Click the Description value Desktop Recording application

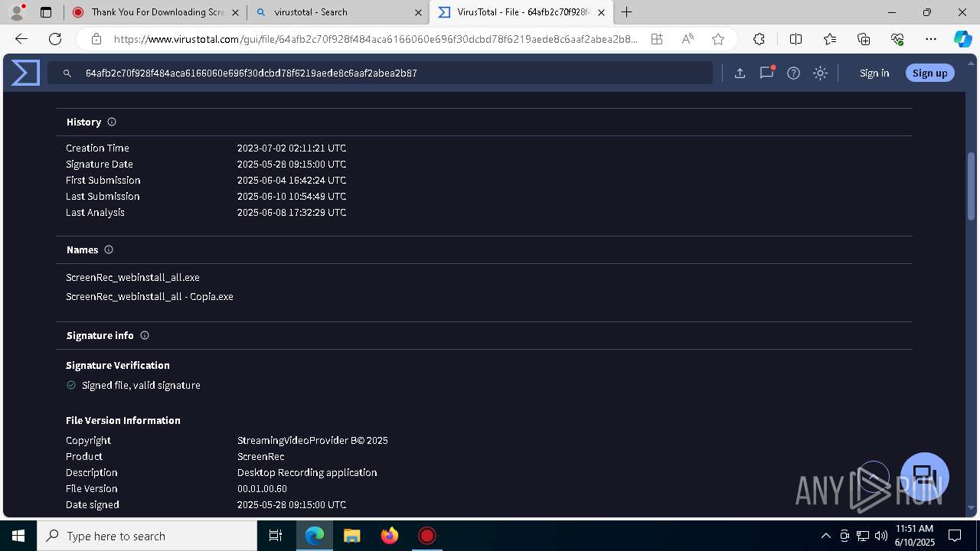(x=307, y=472)
